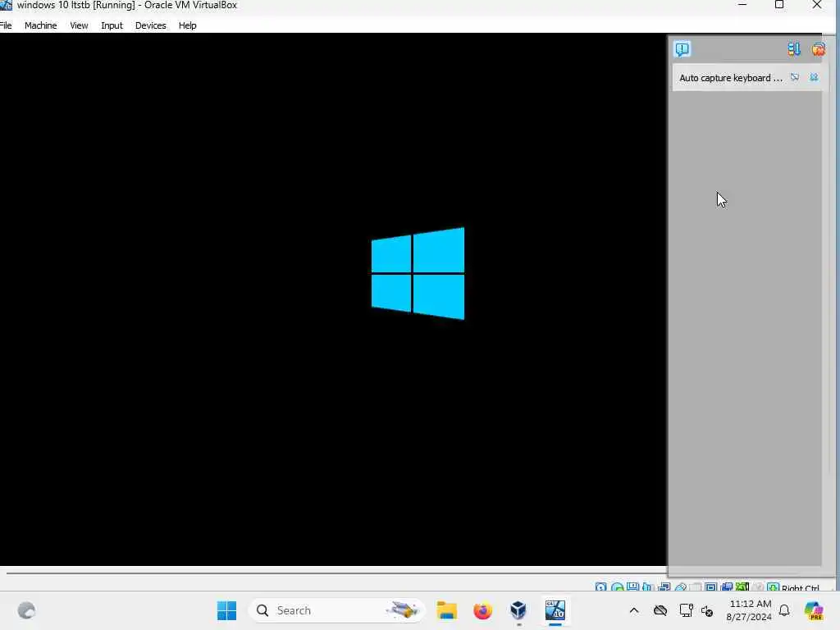Screen dimensions: 840x630
Task: Open the notifications bell icon
Action: pos(784,610)
